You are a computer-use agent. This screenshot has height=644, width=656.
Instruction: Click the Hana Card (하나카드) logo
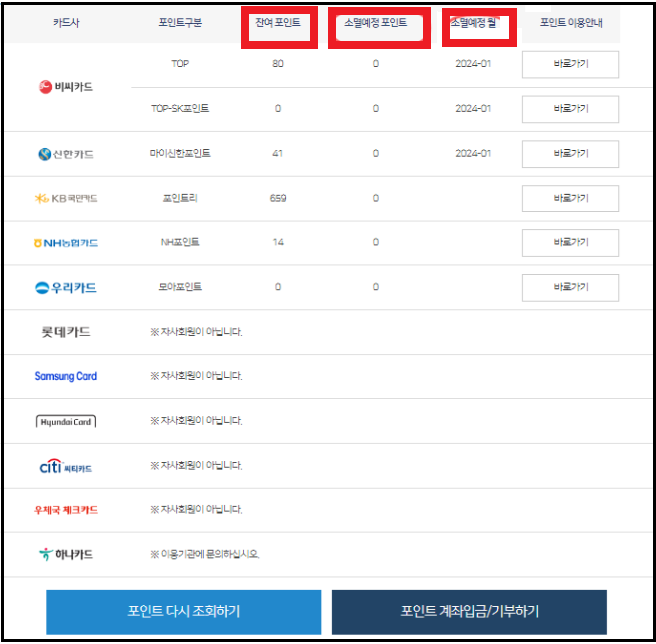pyautogui.click(x=66, y=554)
